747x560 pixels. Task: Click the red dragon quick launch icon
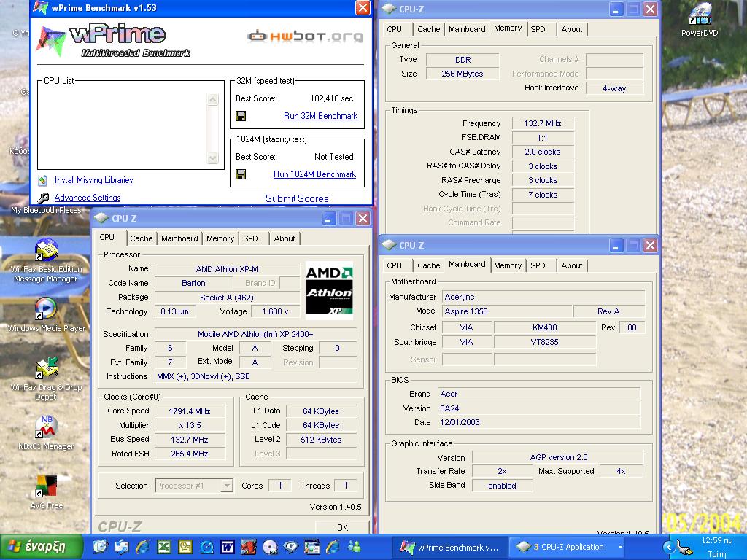pos(248,547)
